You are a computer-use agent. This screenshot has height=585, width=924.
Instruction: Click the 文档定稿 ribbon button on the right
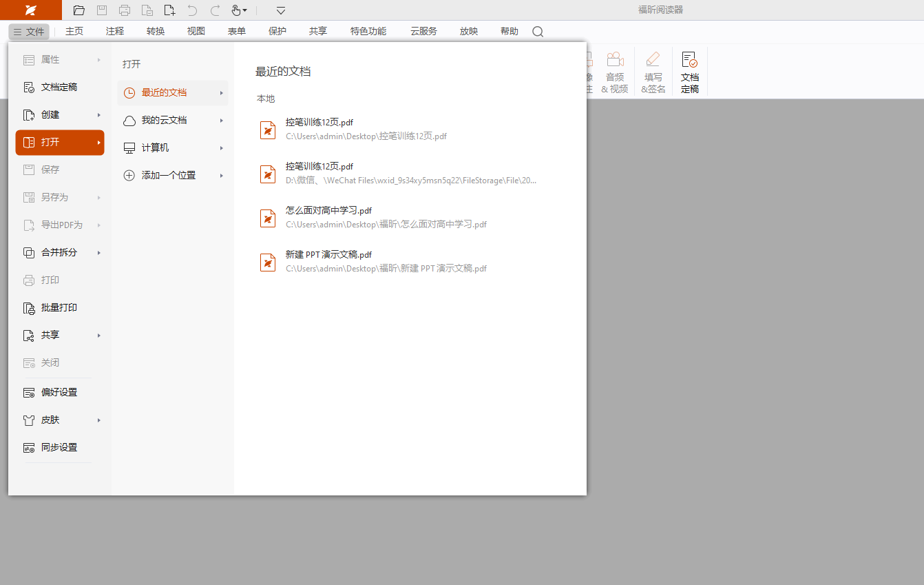[x=689, y=72]
